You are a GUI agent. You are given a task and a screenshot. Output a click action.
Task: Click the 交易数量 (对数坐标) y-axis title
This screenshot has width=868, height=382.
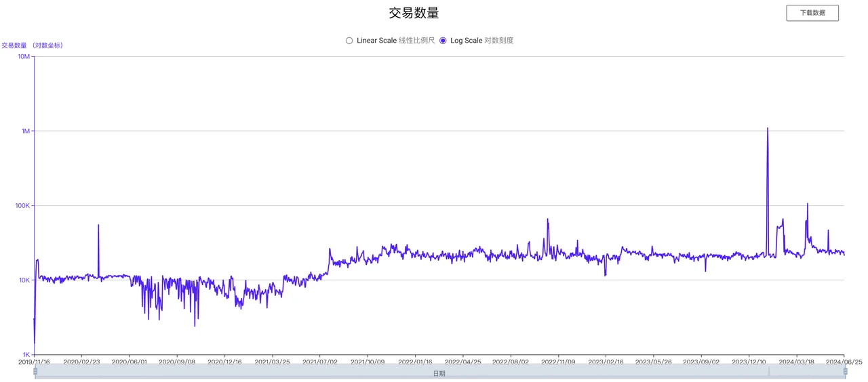point(33,45)
